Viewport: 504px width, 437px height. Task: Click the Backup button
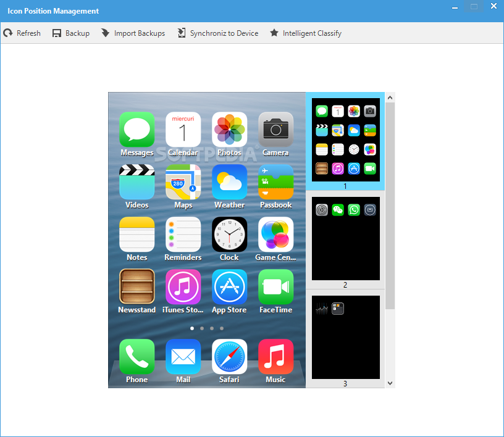pyautogui.click(x=70, y=33)
